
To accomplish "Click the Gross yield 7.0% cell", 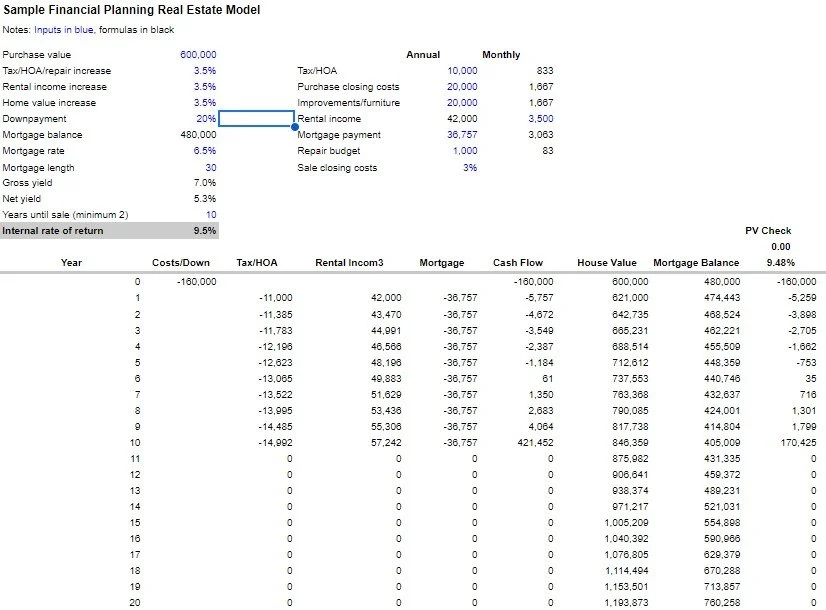I will 205,183.
